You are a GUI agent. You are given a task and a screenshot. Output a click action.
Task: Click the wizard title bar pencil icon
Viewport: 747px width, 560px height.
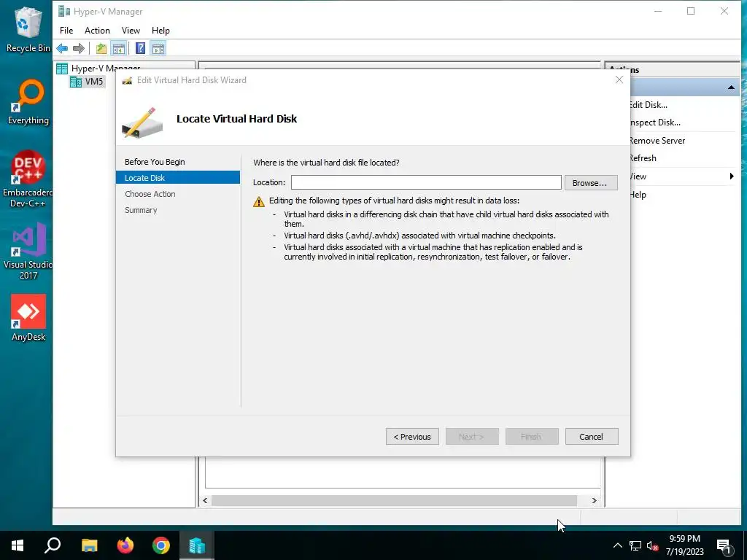pos(127,80)
